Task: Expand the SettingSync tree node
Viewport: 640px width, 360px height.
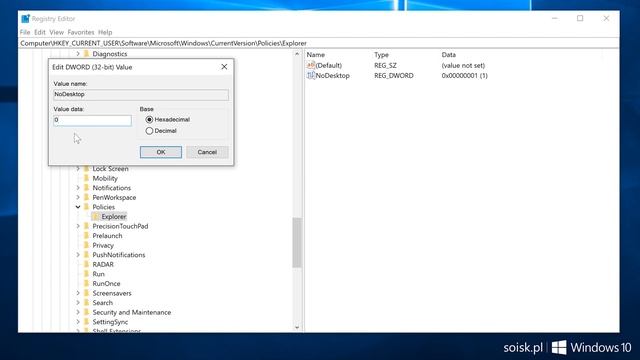Action: 78,322
